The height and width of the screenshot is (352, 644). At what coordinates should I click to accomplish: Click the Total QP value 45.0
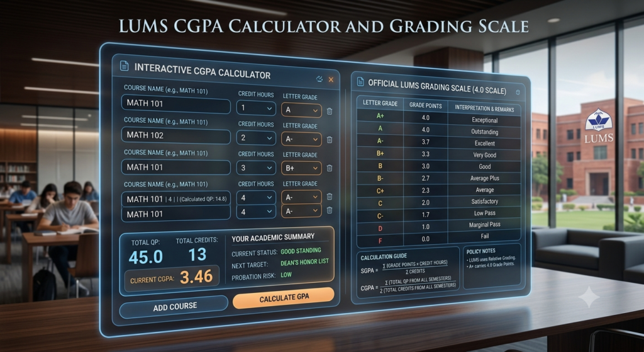click(146, 257)
